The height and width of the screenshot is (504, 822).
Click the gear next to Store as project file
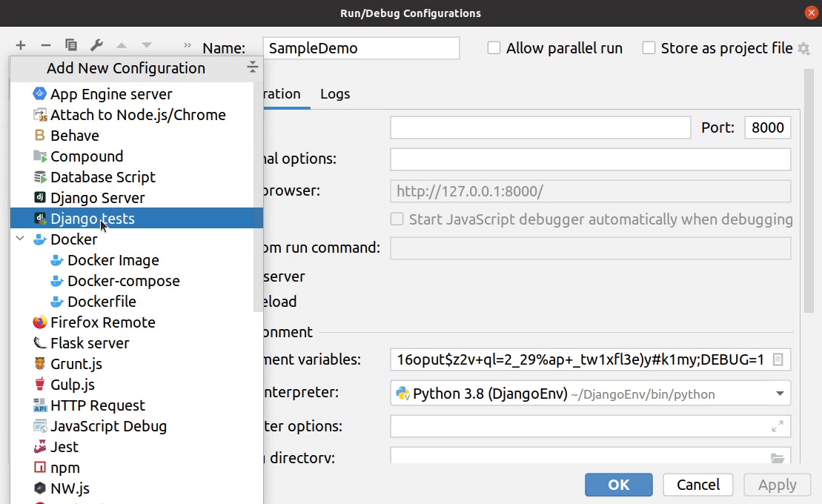803,49
